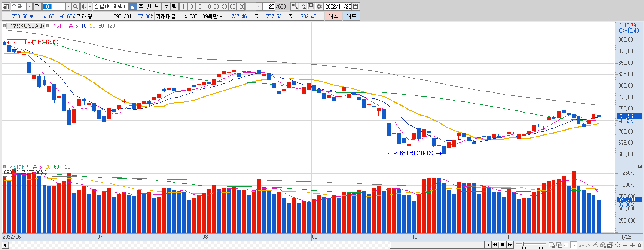Click 최고 899.01 high marker label
The height and width of the screenshot is (250, 644).
pos(36,42)
